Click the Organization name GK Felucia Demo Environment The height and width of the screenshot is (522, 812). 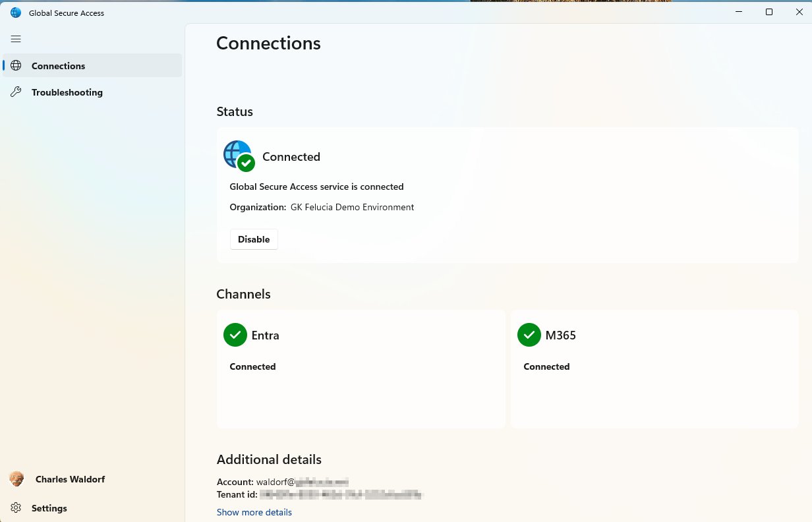coord(352,207)
